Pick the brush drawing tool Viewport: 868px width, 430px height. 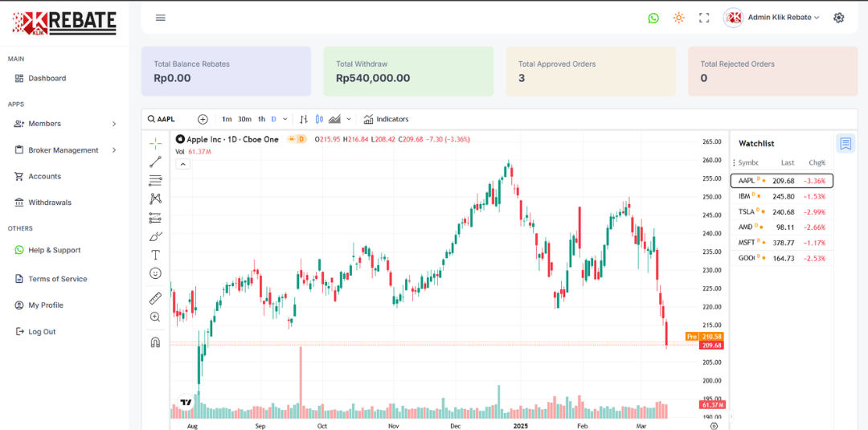155,236
